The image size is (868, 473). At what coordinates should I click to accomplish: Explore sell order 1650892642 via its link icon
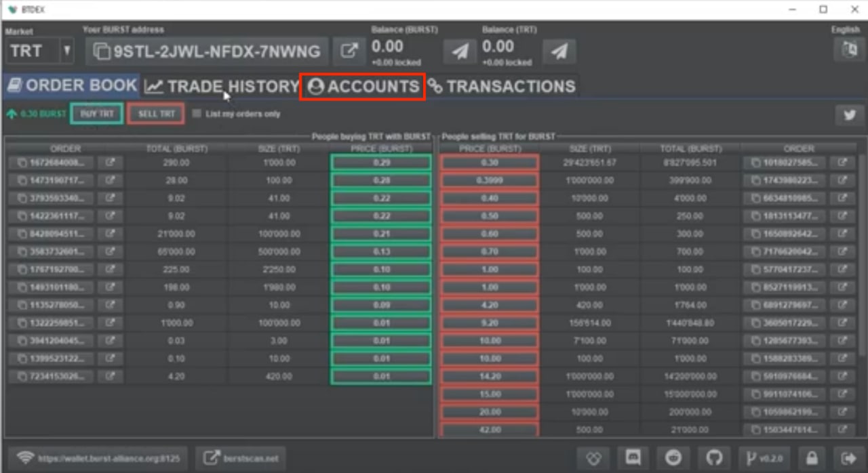(x=843, y=234)
